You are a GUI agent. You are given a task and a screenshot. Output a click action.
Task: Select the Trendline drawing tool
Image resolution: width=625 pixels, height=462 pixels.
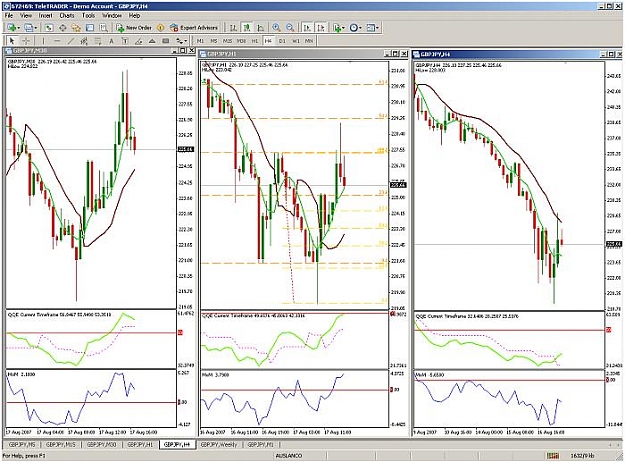pyautogui.click(x=71, y=41)
